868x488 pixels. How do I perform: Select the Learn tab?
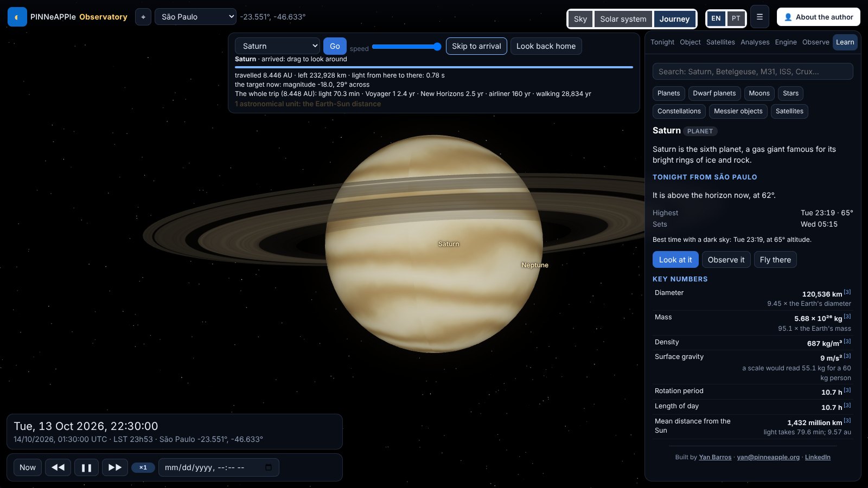(845, 42)
